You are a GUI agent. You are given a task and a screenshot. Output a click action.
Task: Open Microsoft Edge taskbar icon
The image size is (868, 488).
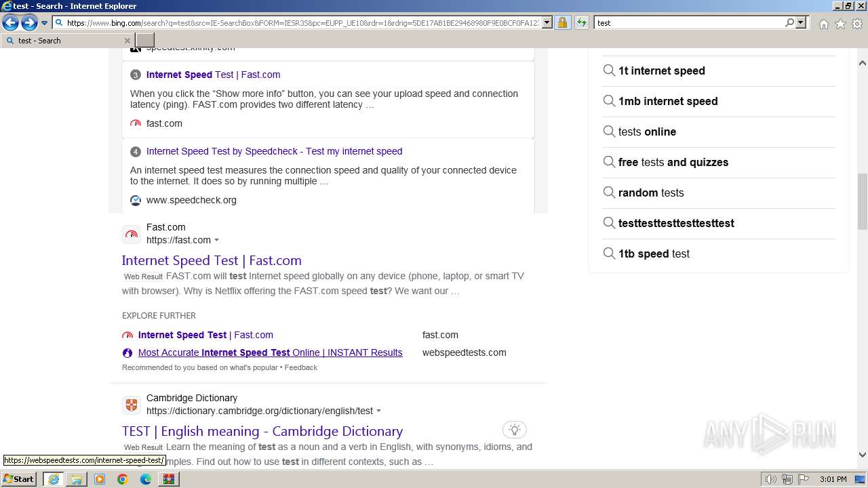click(x=146, y=479)
